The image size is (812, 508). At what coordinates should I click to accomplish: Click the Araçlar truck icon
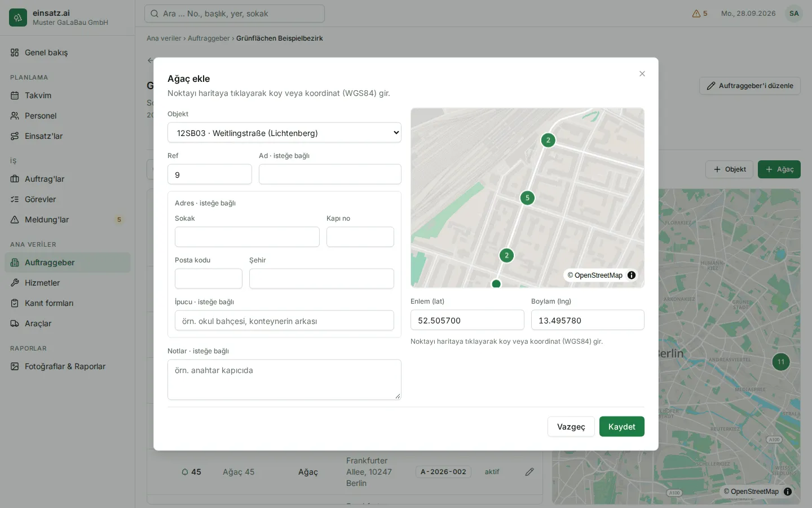point(15,323)
